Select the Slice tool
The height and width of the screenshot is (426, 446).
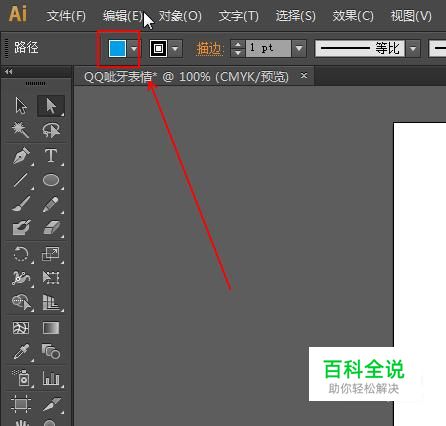click(x=52, y=404)
